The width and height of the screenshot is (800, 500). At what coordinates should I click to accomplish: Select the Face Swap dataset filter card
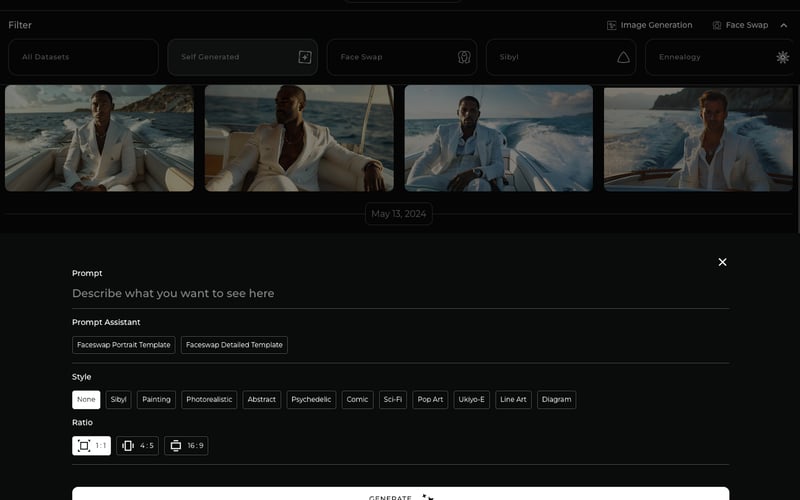click(x=402, y=57)
